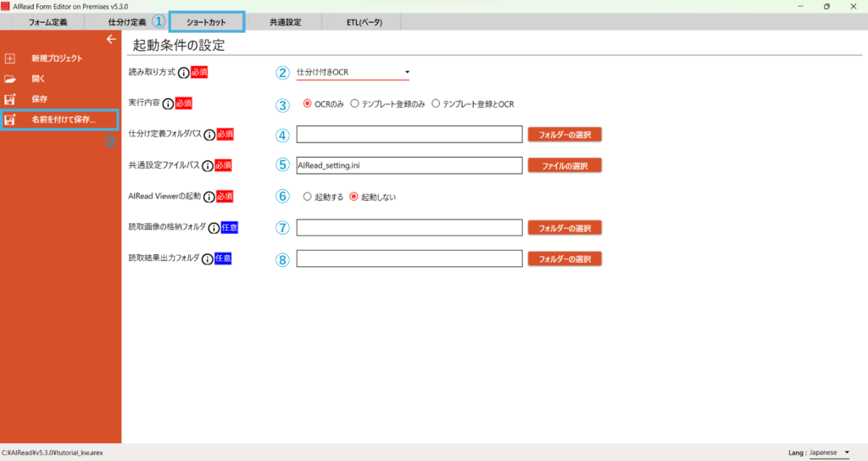Viewport: 868px width, 461px height.
Task: Choose the 起動する radio button
Action: pos(308,197)
